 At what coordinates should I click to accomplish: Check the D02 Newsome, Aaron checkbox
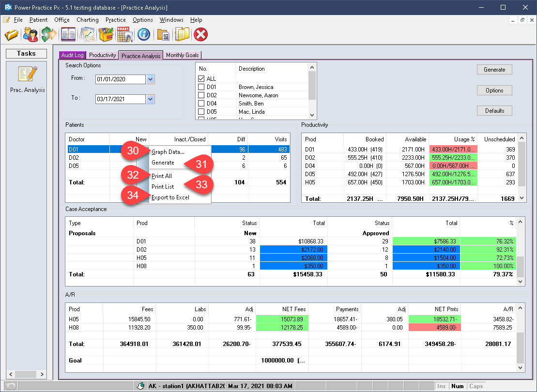[201, 95]
